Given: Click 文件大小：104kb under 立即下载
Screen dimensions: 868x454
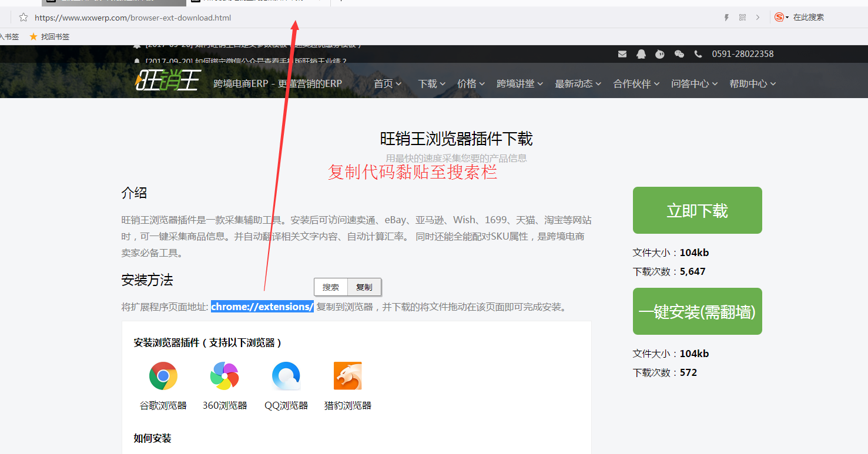Looking at the screenshot, I should pyautogui.click(x=671, y=253).
